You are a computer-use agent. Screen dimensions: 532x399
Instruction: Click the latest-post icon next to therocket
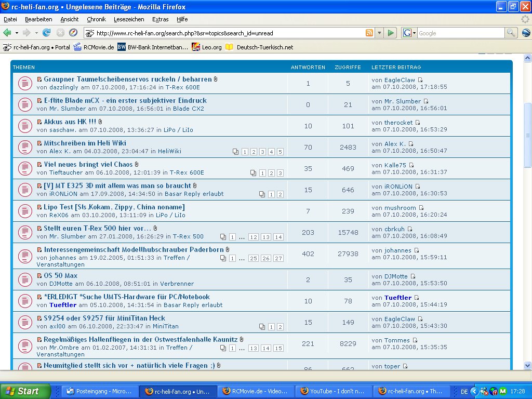[x=418, y=123]
